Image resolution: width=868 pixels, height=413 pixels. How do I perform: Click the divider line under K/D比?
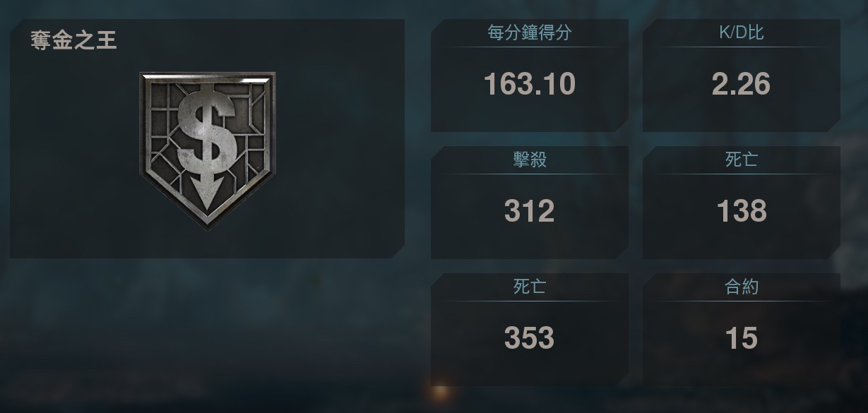click(741, 47)
